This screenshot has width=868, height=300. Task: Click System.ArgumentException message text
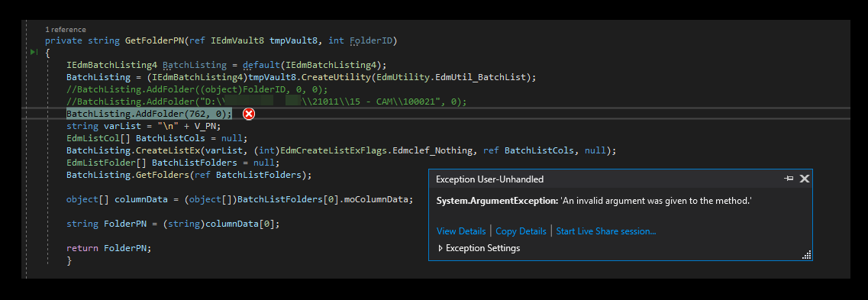pyautogui.click(x=595, y=201)
